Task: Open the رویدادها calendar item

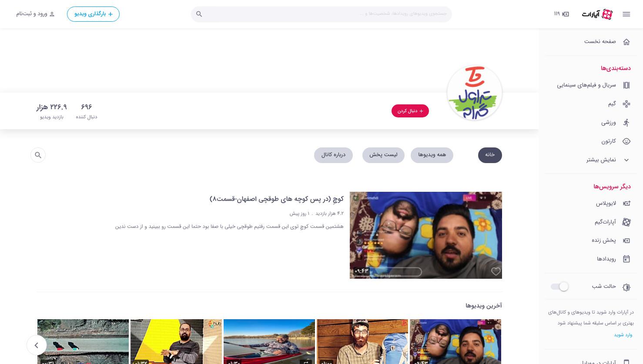Action: coord(613,259)
